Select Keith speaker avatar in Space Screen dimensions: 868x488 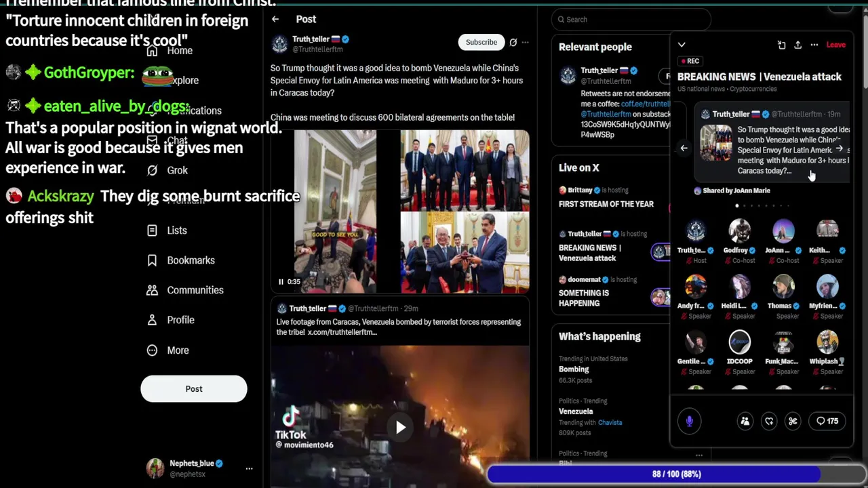coord(827,231)
